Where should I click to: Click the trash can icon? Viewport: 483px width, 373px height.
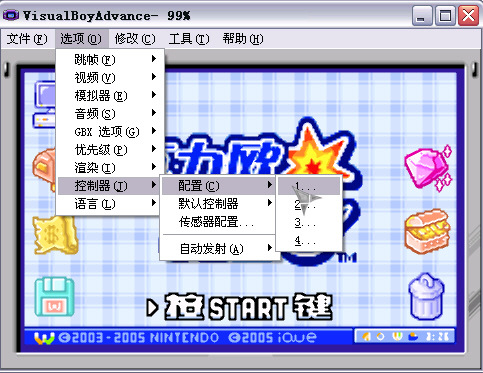point(426,297)
